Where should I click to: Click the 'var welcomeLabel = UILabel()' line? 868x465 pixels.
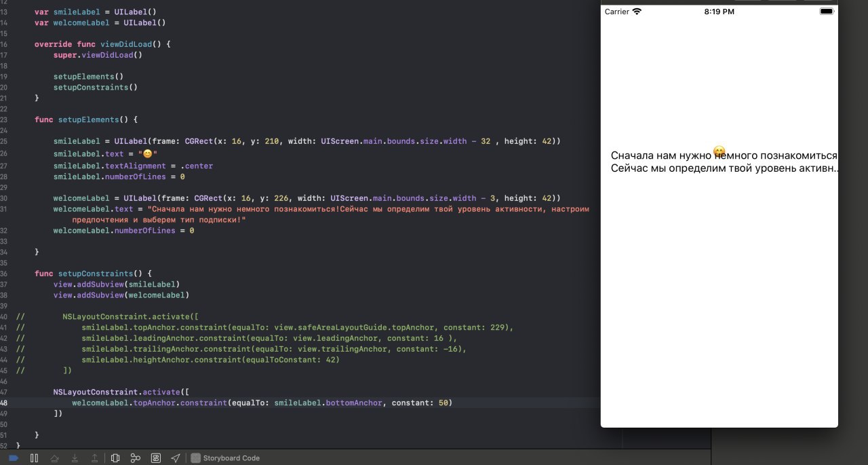coord(100,22)
